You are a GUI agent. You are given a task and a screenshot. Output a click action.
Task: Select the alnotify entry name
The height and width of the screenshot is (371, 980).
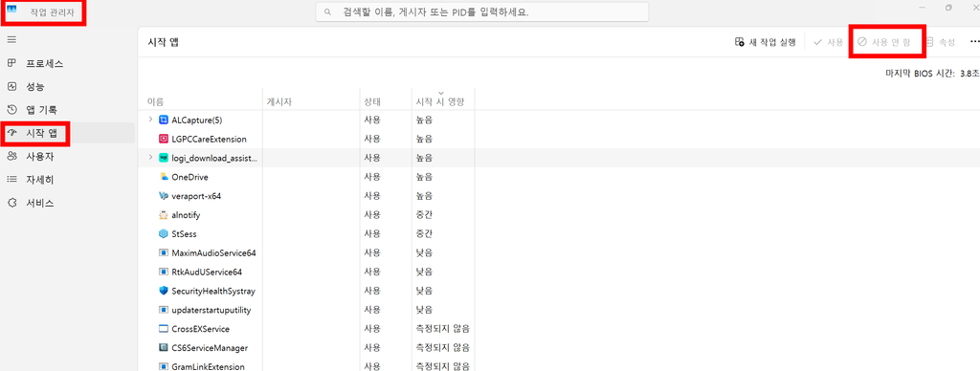186,215
